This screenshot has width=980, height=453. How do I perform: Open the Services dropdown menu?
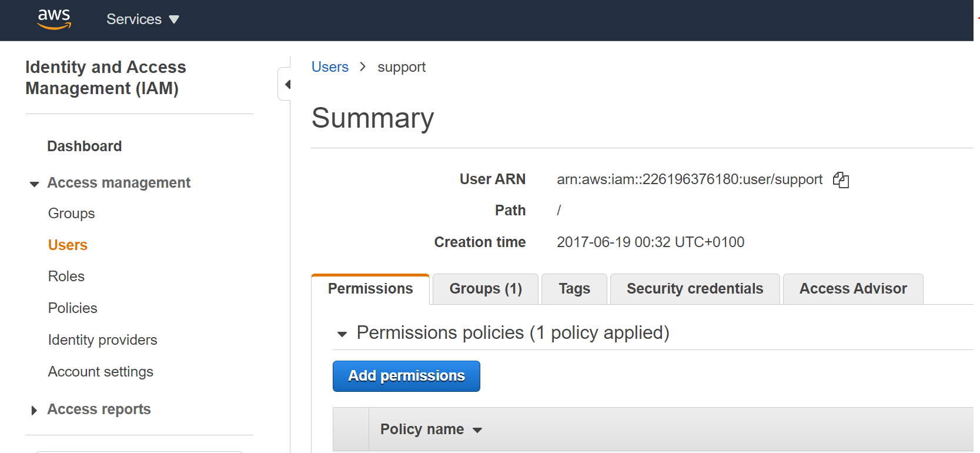click(x=142, y=19)
